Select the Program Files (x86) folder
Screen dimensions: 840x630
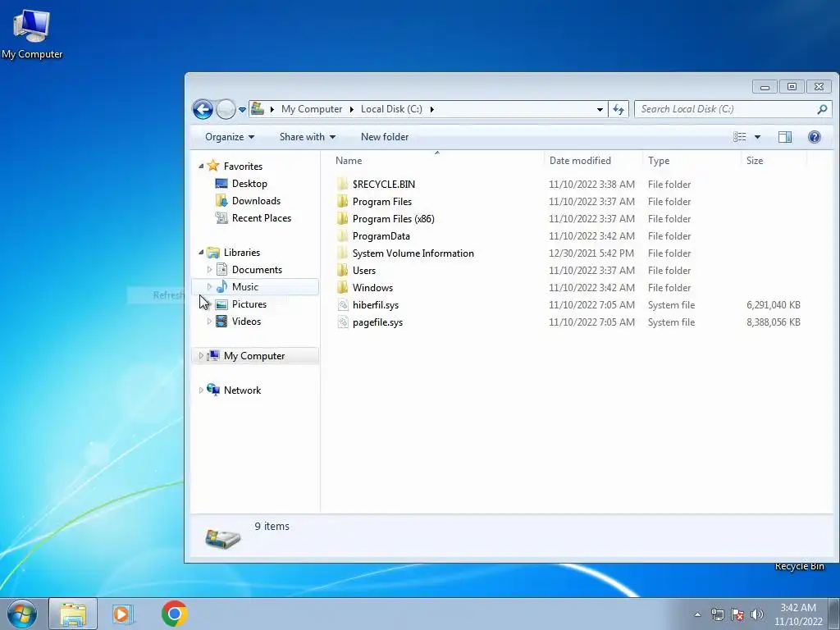[393, 218]
